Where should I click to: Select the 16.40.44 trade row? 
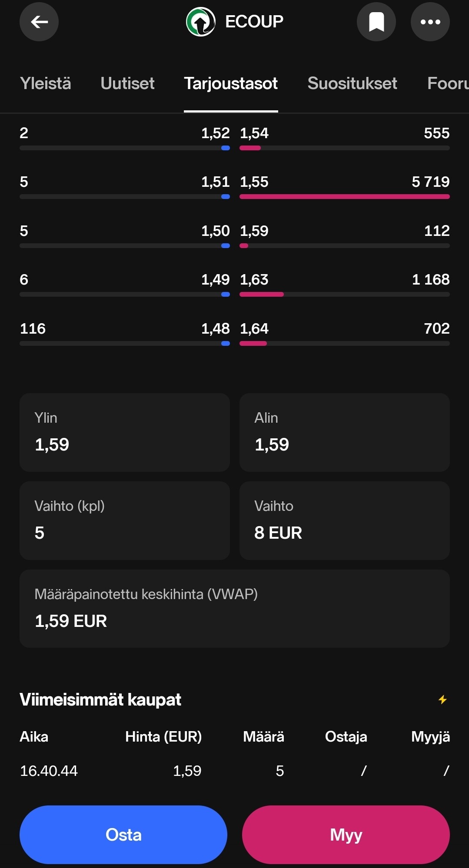(x=234, y=771)
